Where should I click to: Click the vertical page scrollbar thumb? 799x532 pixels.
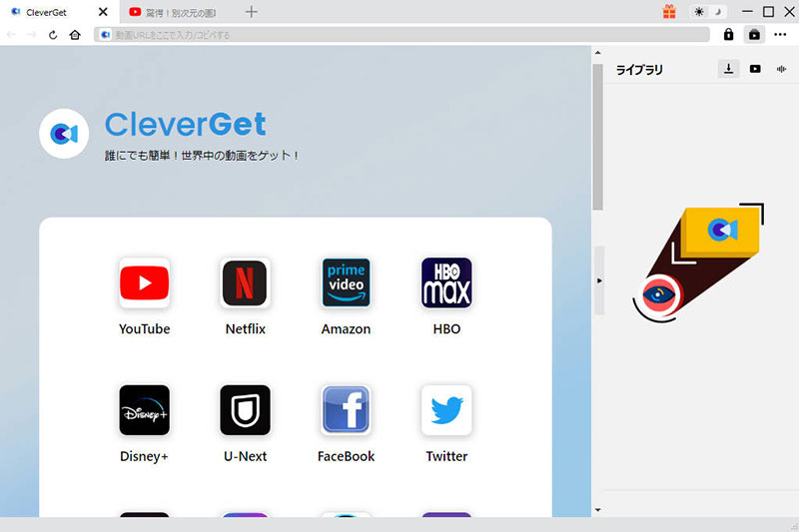click(x=597, y=137)
